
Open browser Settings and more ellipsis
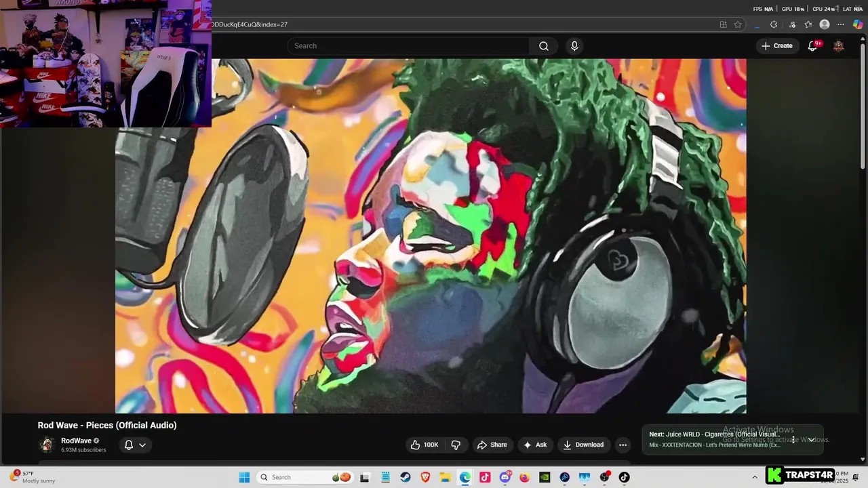[841, 24]
